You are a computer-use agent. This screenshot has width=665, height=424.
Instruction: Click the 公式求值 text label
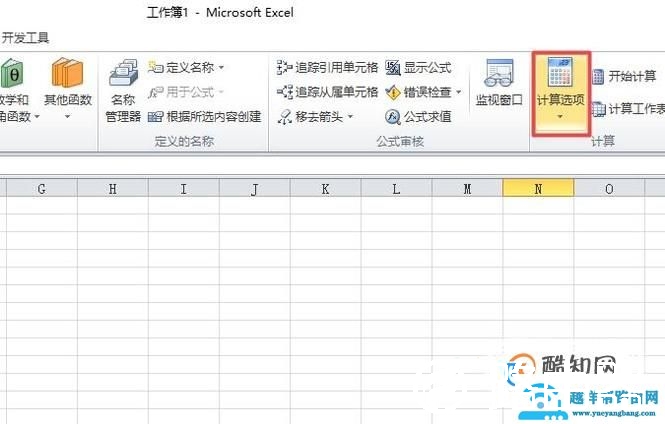[428, 117]
